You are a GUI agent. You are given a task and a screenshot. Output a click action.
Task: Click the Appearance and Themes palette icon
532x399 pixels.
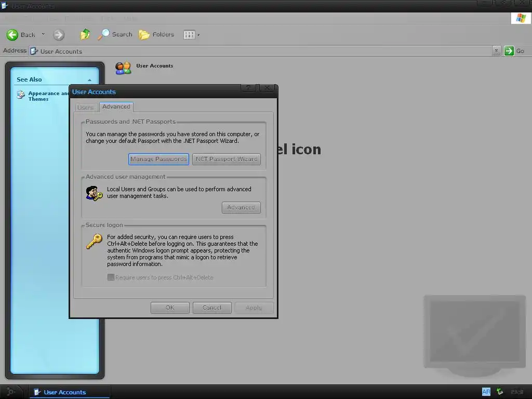point(21,95)
